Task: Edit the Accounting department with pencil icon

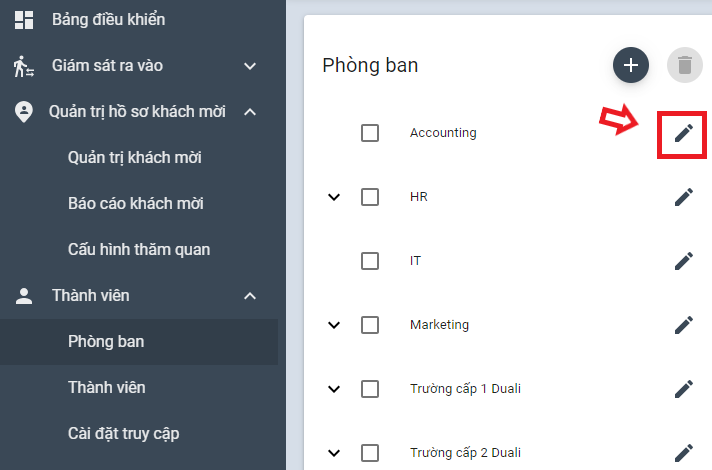Action: [x=683, y=133]
